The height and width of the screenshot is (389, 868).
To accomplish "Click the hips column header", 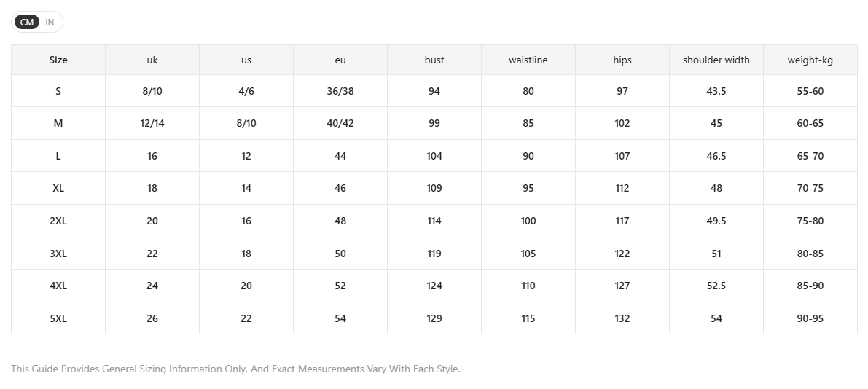I will [x=622, y=60].
